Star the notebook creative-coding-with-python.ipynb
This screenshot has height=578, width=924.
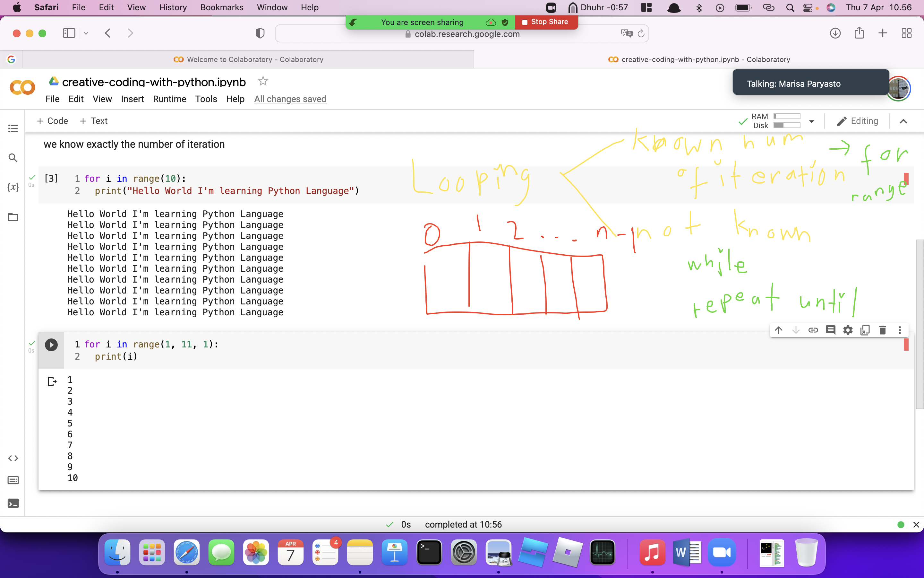[x=263, y=81]
